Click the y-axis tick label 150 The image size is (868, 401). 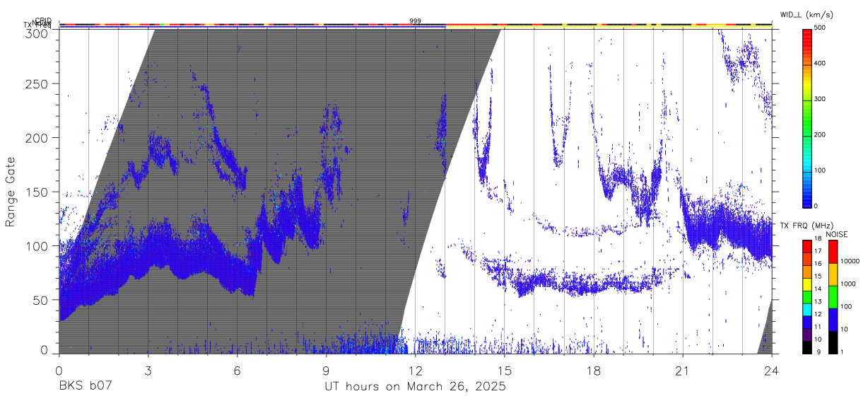pos(38,192)
